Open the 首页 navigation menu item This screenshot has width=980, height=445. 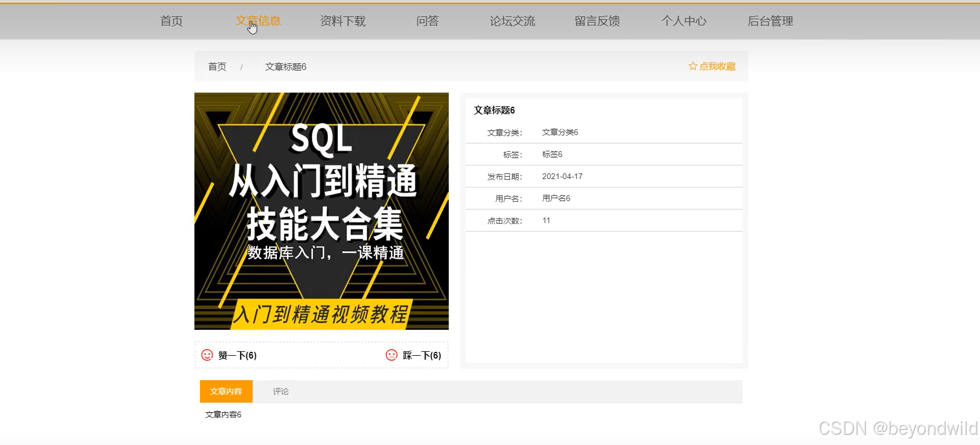click(x=171, y=21)
